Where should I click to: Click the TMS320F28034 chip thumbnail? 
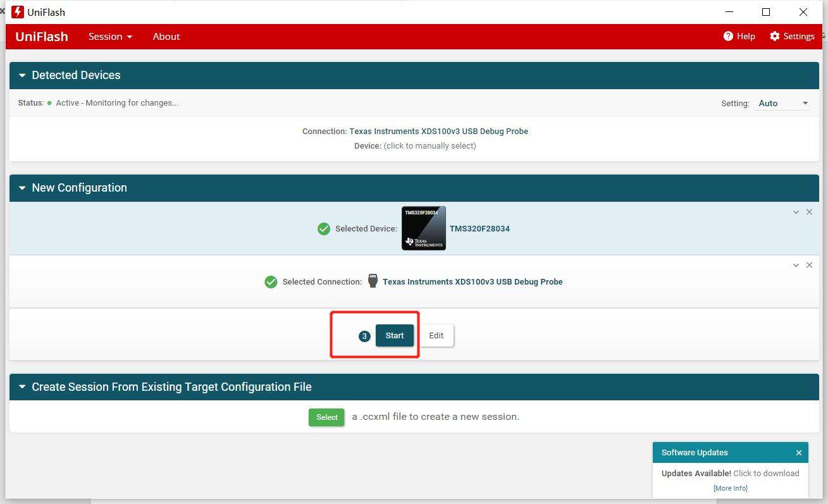point(424,228)
